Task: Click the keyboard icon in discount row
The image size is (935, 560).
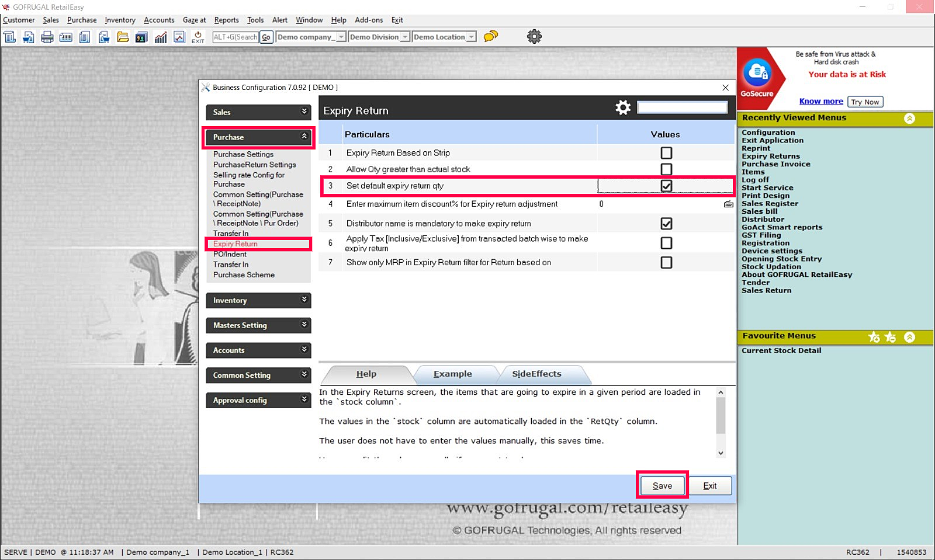Action: [x=728, y=204]
